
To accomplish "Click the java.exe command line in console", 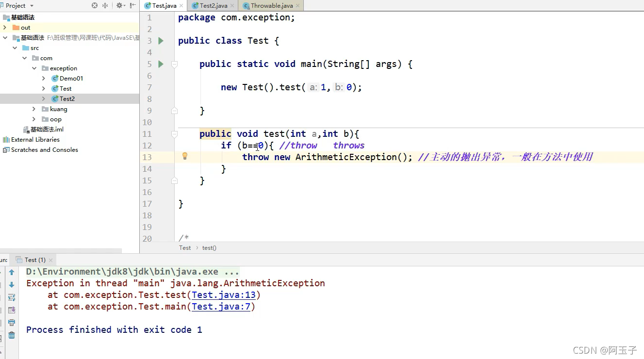I will click(x=132, y=272).
